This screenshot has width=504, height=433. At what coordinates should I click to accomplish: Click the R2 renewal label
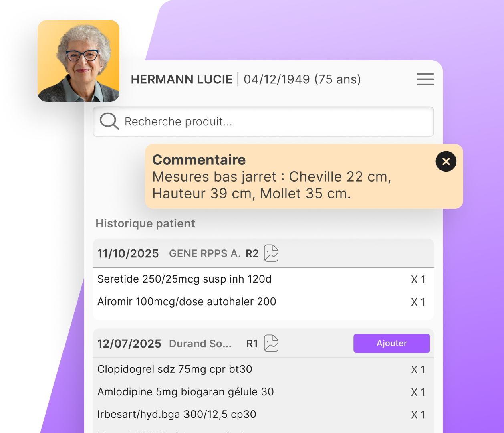(252, 253)
